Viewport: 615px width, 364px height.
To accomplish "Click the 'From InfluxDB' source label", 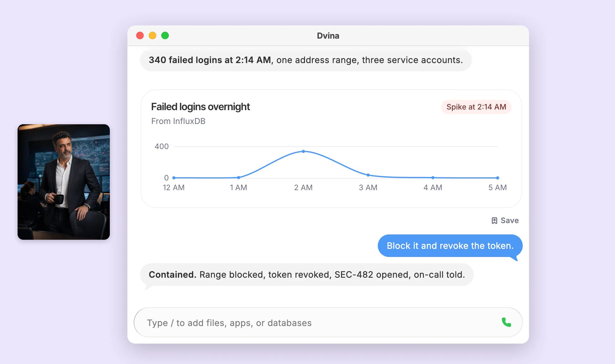I will point(178,121).
